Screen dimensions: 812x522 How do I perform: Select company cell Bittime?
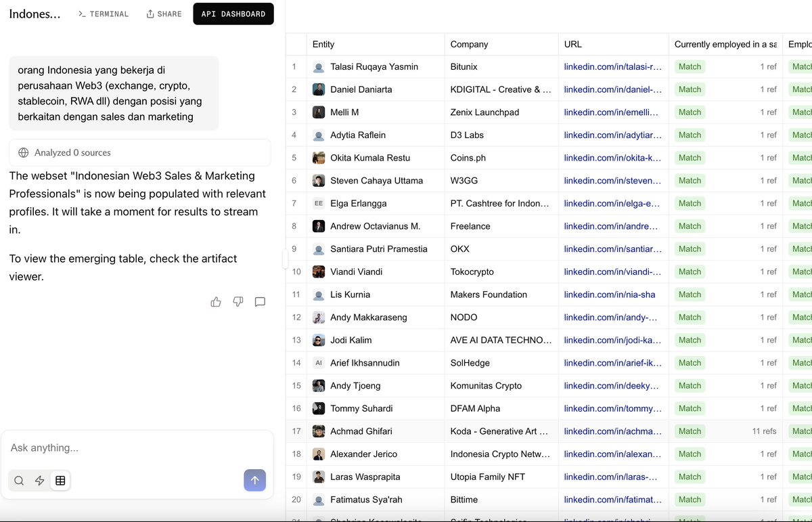[x=501, y=500]
